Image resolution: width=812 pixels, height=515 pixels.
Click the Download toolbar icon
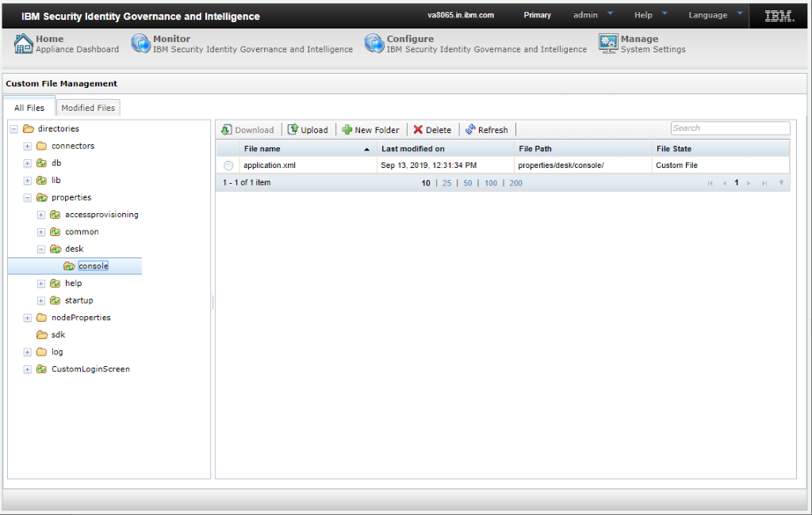point(226,130)
